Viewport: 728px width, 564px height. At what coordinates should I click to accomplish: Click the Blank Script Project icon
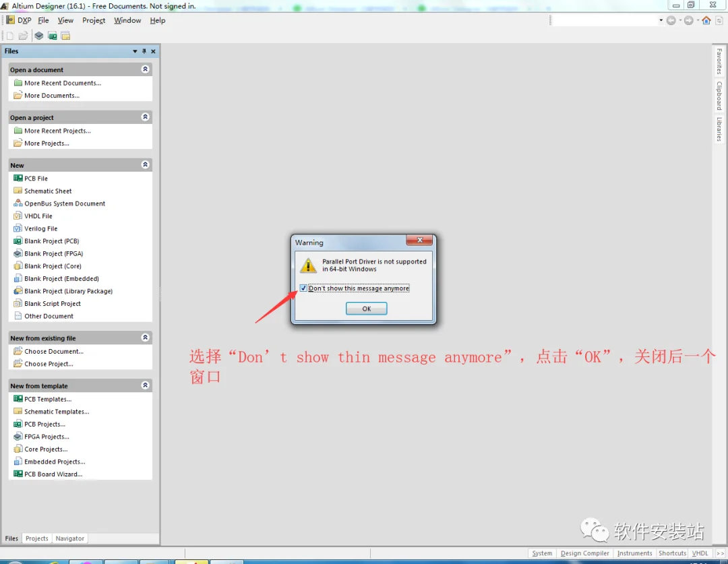(18, 304)
